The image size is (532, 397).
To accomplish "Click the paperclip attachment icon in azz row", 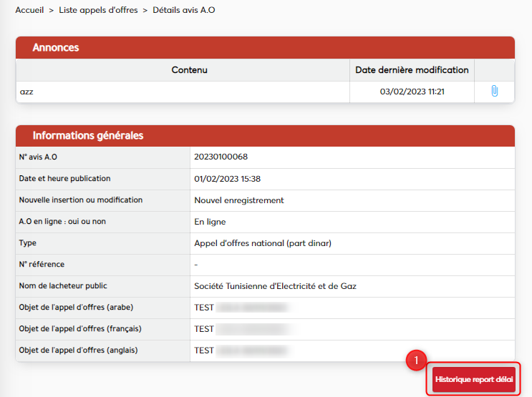I will coord(494,92).
